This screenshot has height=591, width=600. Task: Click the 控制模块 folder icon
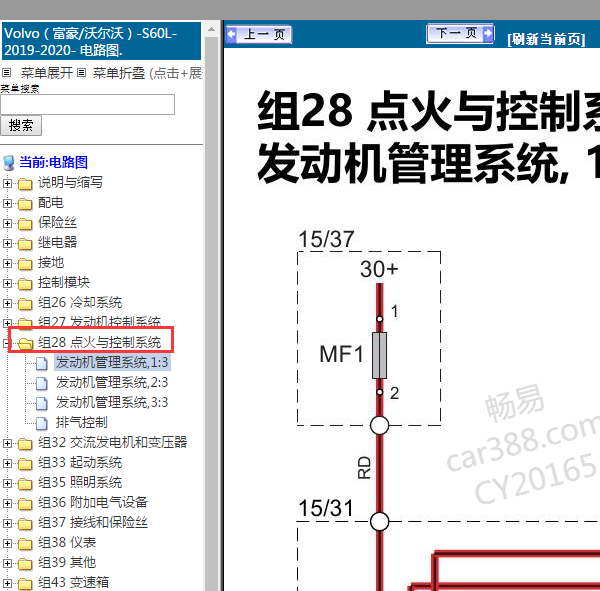[x=25, y=284]
